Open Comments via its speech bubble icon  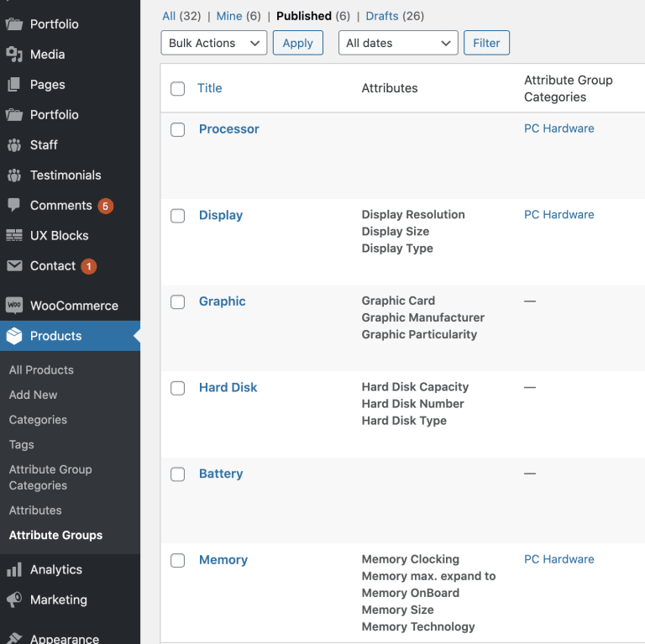pyautogui.click(x=14, y=206)
